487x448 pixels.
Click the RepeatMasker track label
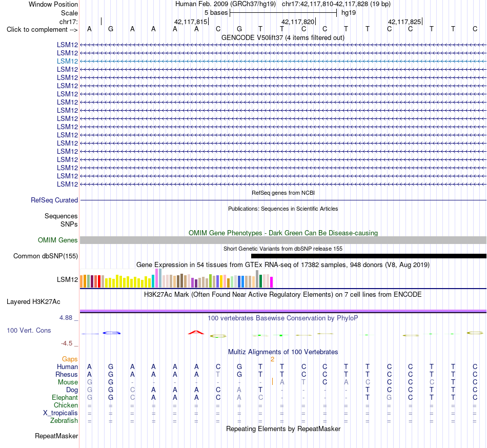[56, 436]
